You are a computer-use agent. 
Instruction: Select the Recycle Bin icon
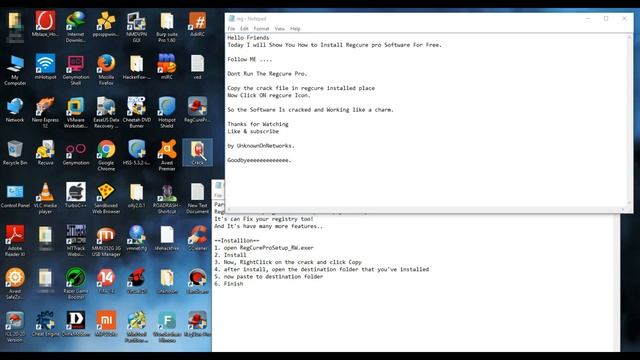pos(15,153)
